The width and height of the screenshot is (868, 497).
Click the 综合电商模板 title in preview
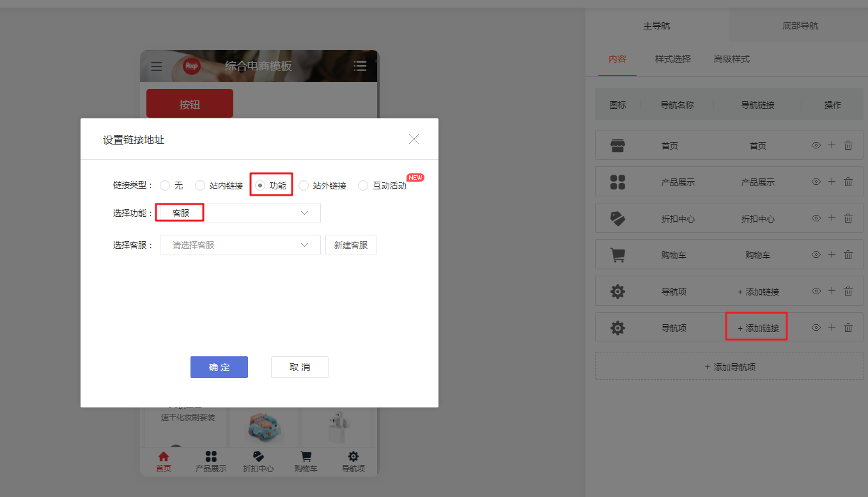258,66
